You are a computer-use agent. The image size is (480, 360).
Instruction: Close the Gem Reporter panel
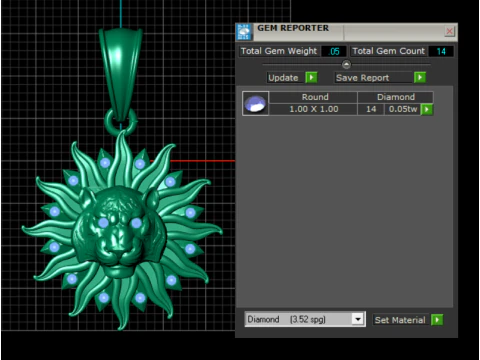pos(449,31)
